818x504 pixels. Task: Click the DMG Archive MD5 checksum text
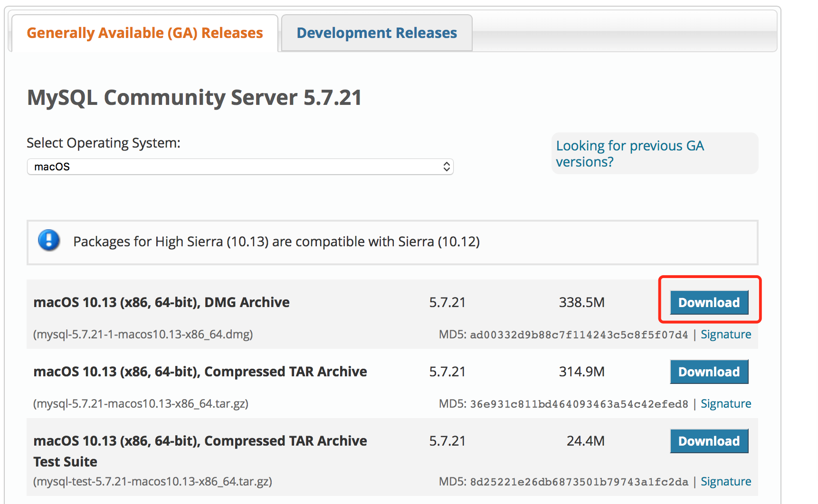(578, 335)
